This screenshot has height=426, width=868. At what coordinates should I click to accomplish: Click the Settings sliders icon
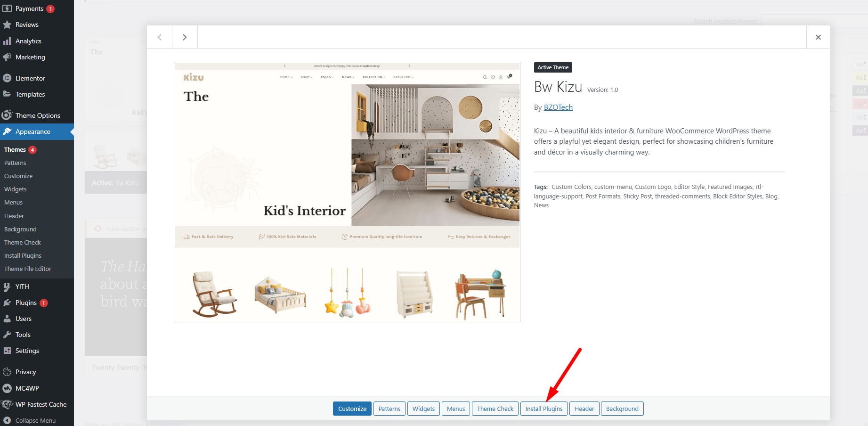[x=7, y=351]
